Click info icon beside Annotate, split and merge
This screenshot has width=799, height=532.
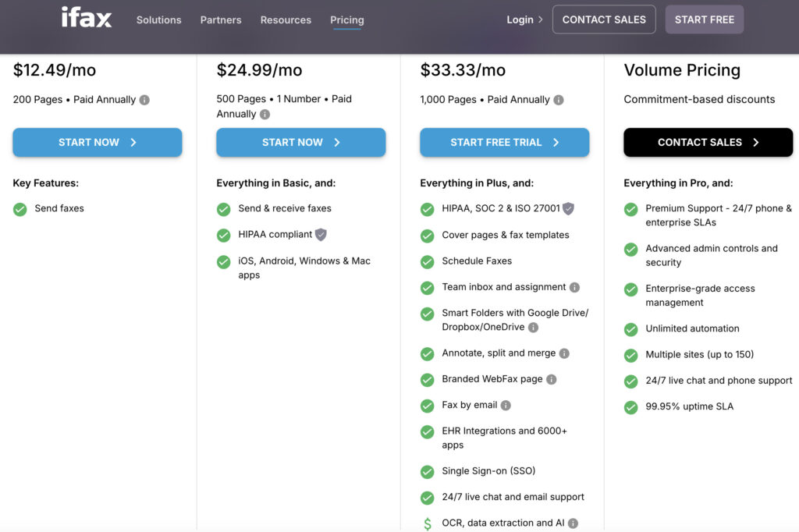coord(564,353)
